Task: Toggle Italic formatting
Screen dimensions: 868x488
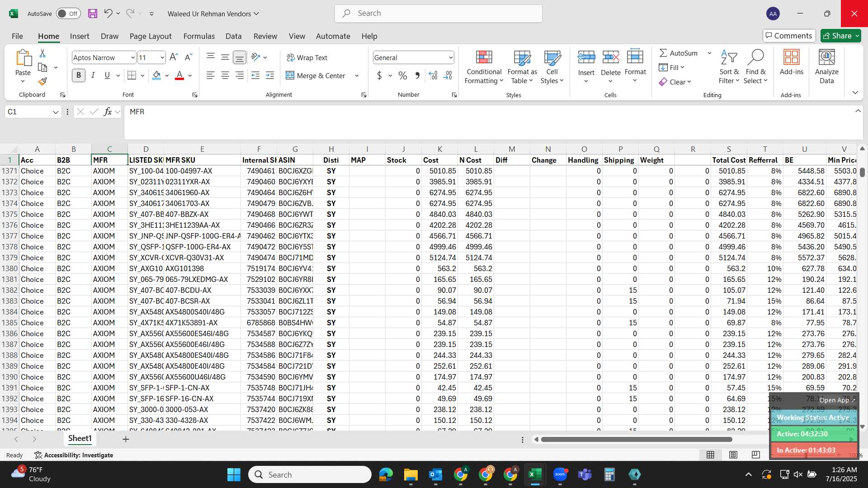Action: coord(93,75)
